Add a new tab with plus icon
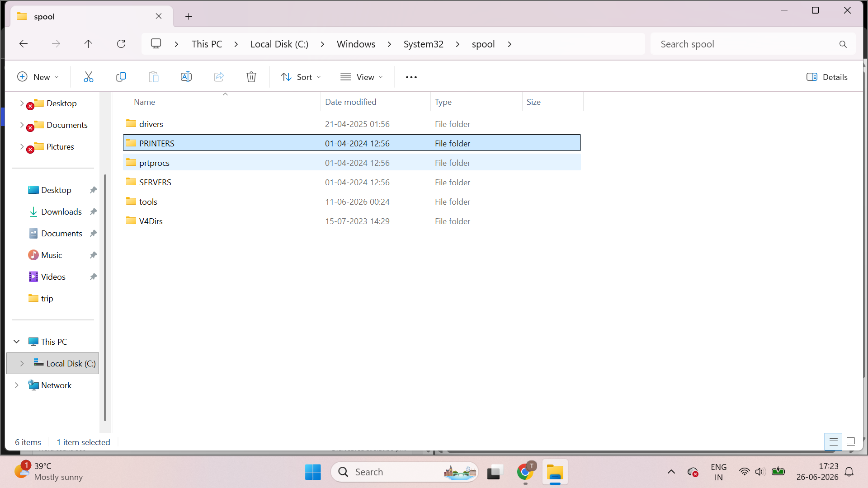 click(x=189, y=17)
